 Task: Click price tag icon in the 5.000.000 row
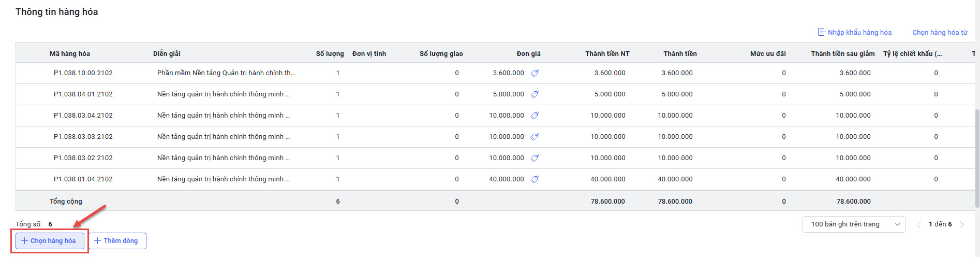(534, 94)
